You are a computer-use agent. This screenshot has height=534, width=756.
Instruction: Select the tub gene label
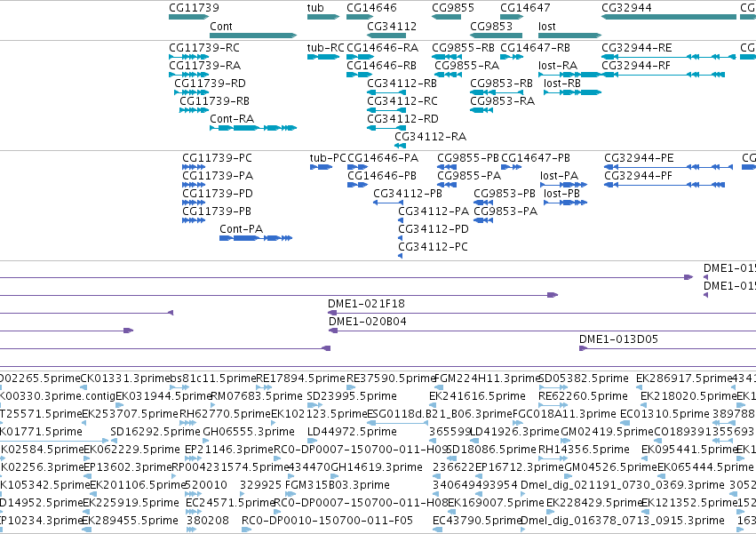(315, 8)
